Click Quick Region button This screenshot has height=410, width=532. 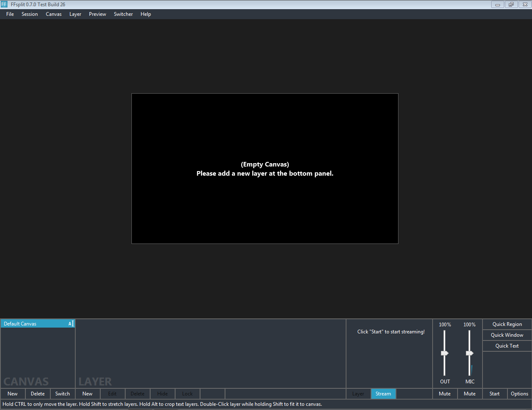pos(507,324)
